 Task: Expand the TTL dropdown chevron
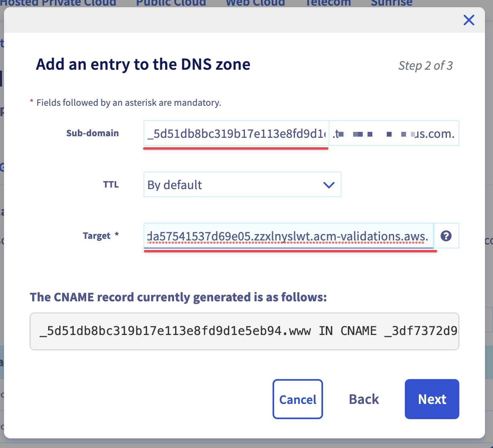pyautogui.click(x=329, y=185)
